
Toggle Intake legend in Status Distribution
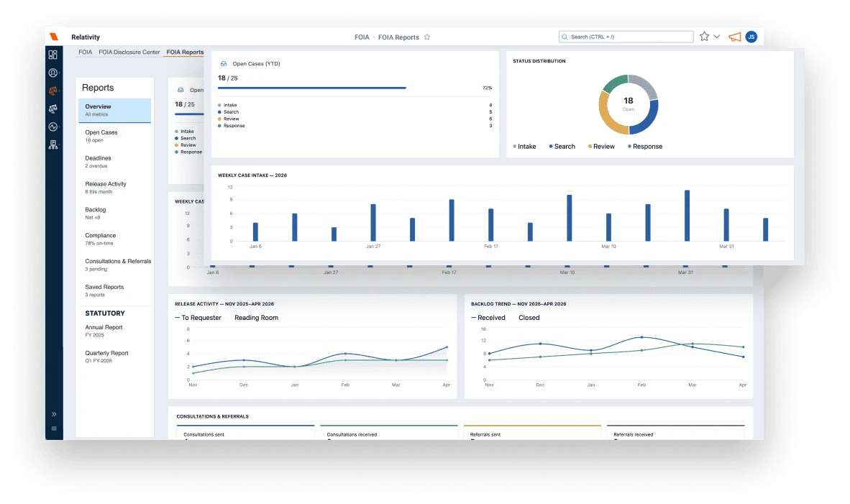coord(524,147)
